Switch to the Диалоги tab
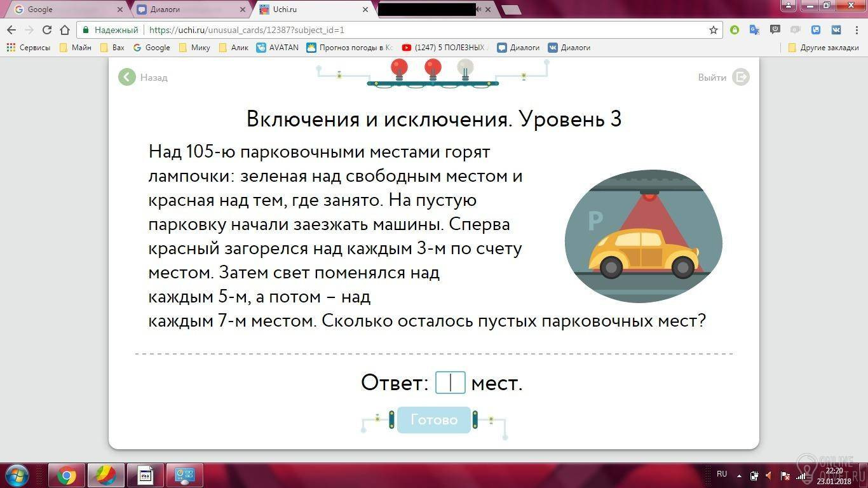Image resolution: width=868 pixels, height=488 pixels. [x=189, y=10]
